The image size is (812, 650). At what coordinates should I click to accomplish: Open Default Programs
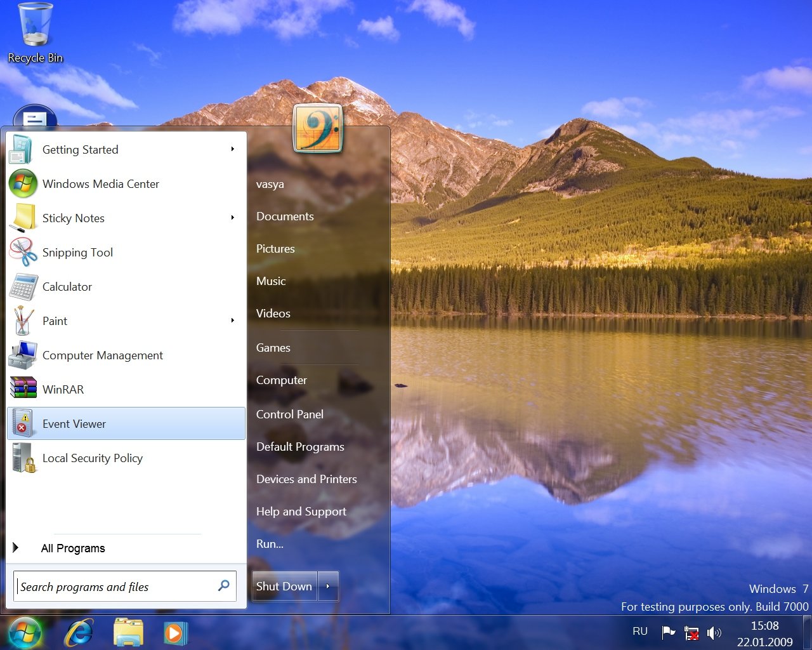(x=300, y=447)
